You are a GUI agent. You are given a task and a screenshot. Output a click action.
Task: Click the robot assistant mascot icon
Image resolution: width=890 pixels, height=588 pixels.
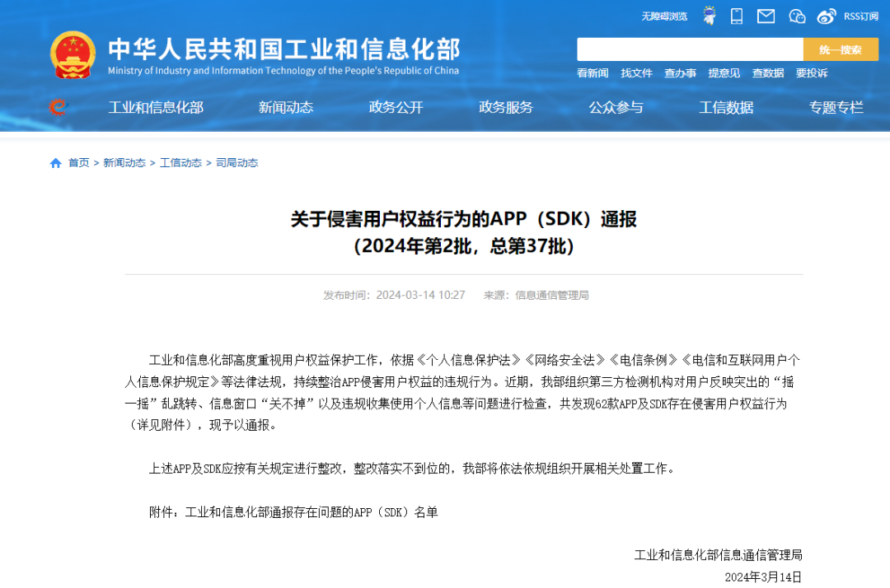tap(710, 16)
